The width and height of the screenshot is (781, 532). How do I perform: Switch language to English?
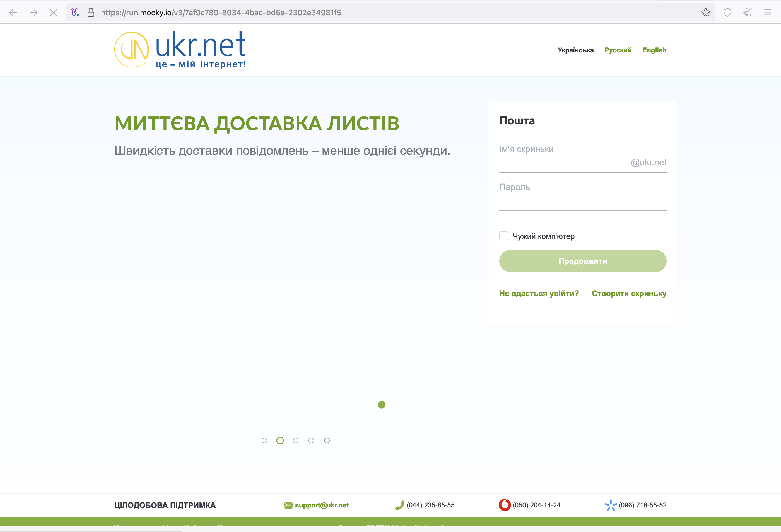[x=654, y=50]
